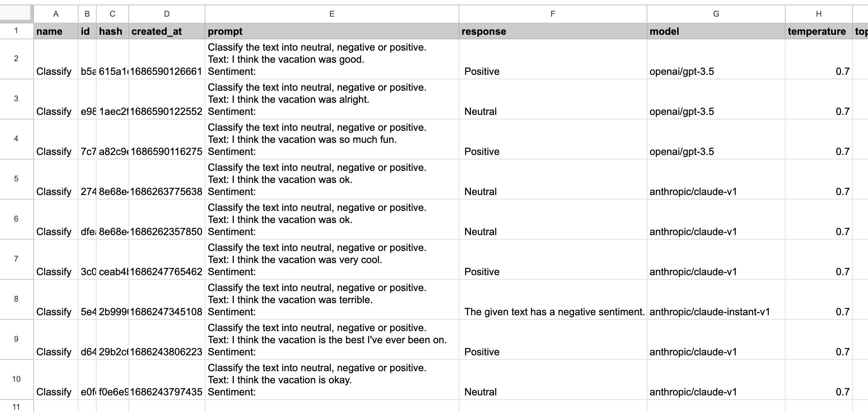
Task: Select column A header
Action: click(x=56, y=14)
